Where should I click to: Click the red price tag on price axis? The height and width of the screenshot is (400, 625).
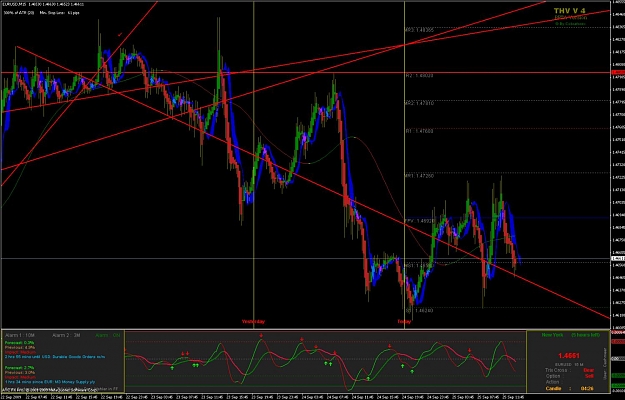(617, 72)
